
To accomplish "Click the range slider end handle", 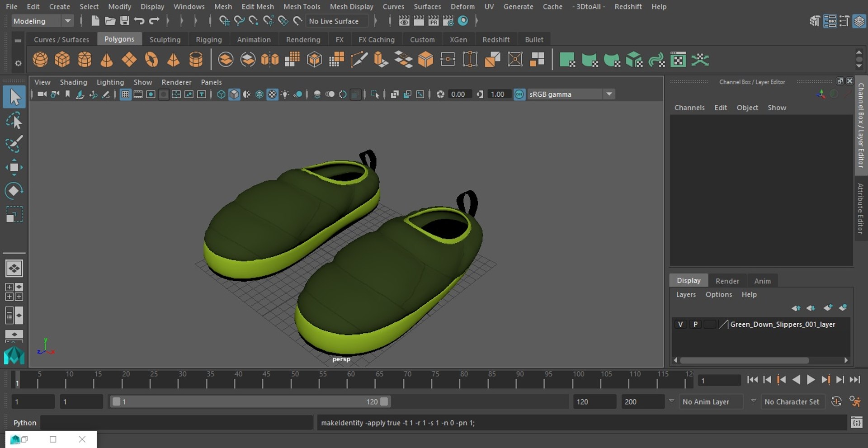I will click(x=384, y=401).
